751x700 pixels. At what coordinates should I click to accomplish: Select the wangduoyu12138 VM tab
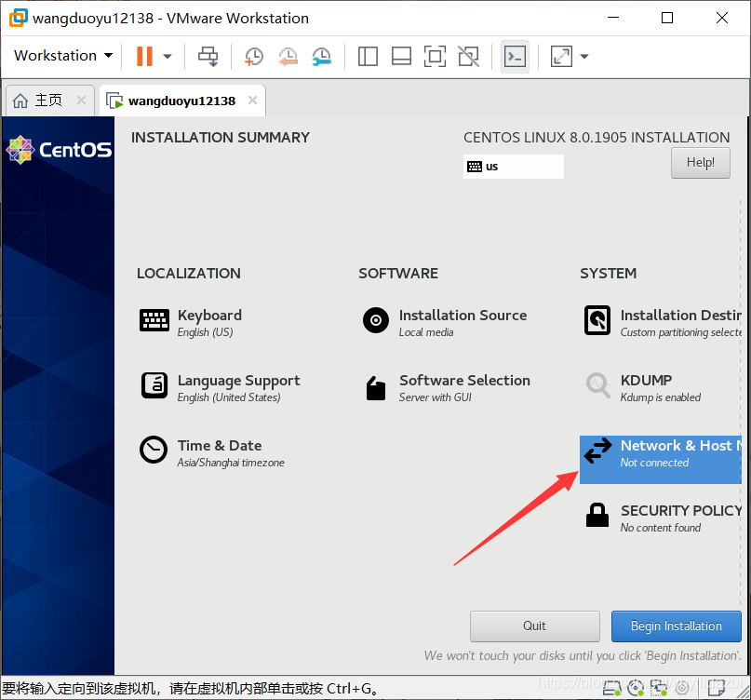(x=182, y=101)
